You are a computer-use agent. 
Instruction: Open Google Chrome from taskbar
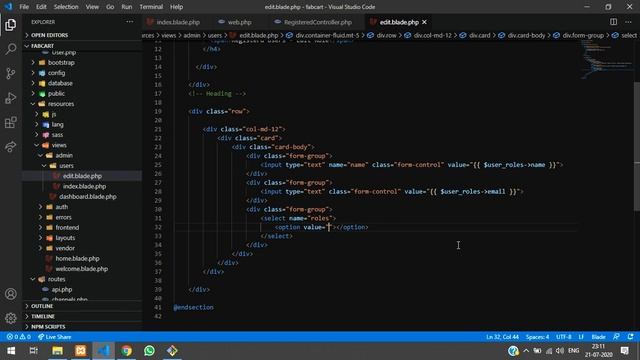(127, 351)
